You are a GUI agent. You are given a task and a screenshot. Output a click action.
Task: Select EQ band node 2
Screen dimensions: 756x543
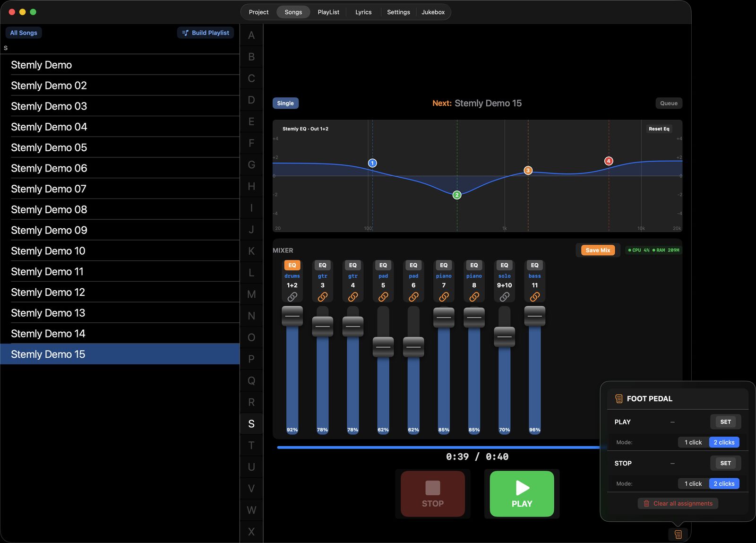click(457, 195)
